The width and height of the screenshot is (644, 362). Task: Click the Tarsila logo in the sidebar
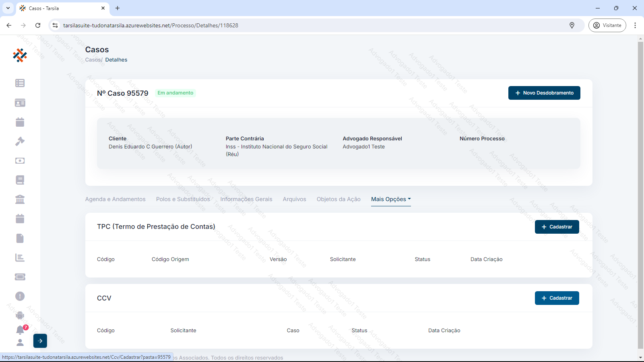20,55
